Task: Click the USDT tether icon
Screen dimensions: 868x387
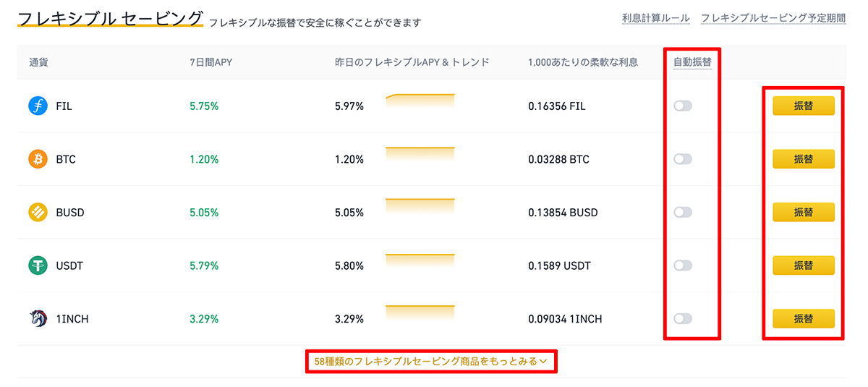Action: 38,265
